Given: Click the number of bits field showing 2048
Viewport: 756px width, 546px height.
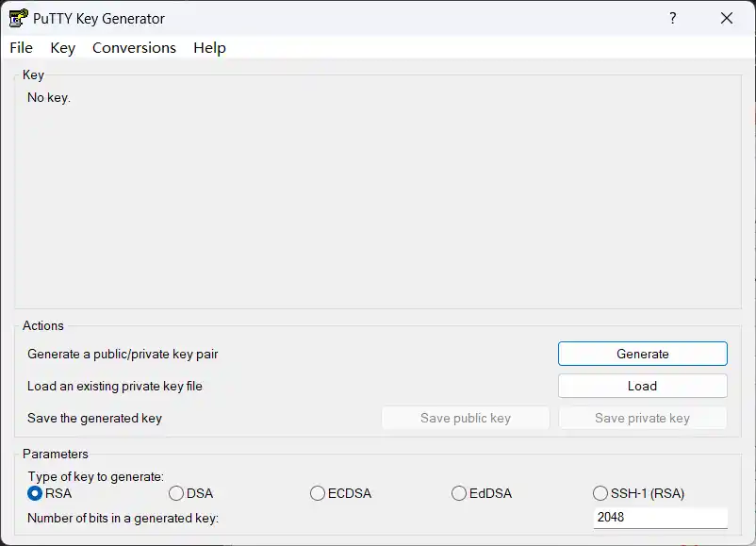Looking at the screenshot, I should 660,518.
